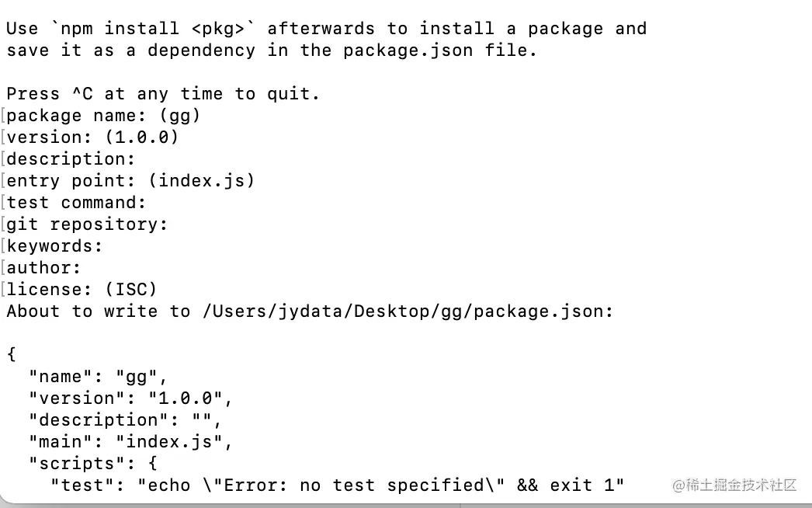Image resolution: width=812 pixels, height=508 pixels.
Task: Click the git repository prompt line
Action: [87, 224]
